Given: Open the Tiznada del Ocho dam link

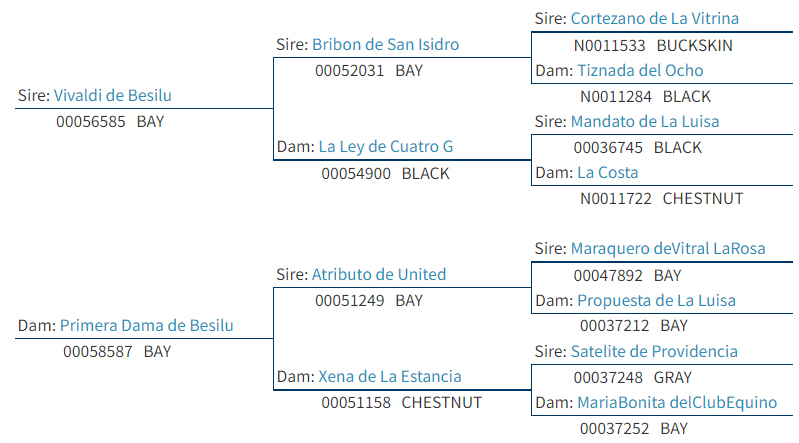Looking at the screenshot, I should tap(640, 70).
